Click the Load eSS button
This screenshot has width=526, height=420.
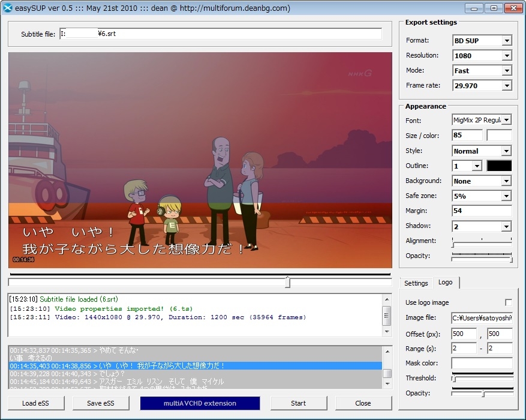point(36,403)
